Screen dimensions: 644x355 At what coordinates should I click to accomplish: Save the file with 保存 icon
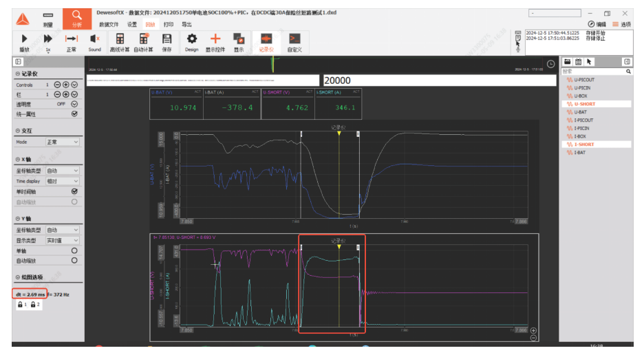(167, 43)
